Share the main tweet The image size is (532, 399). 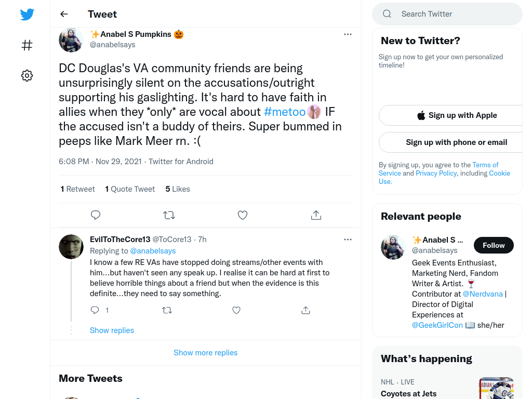point(316,215)
